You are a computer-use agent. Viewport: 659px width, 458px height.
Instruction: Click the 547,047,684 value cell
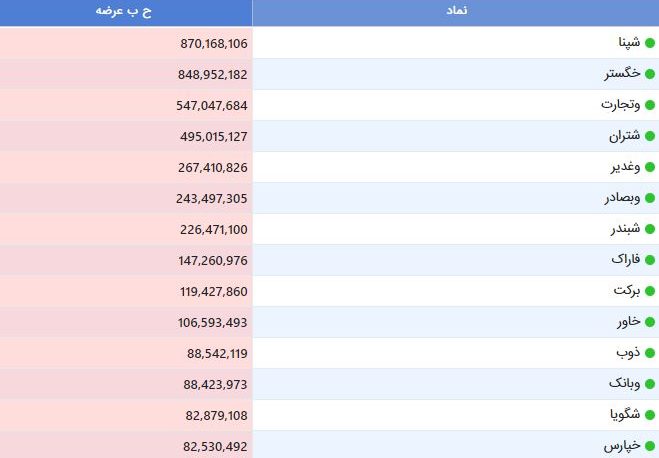click(126, 105)
